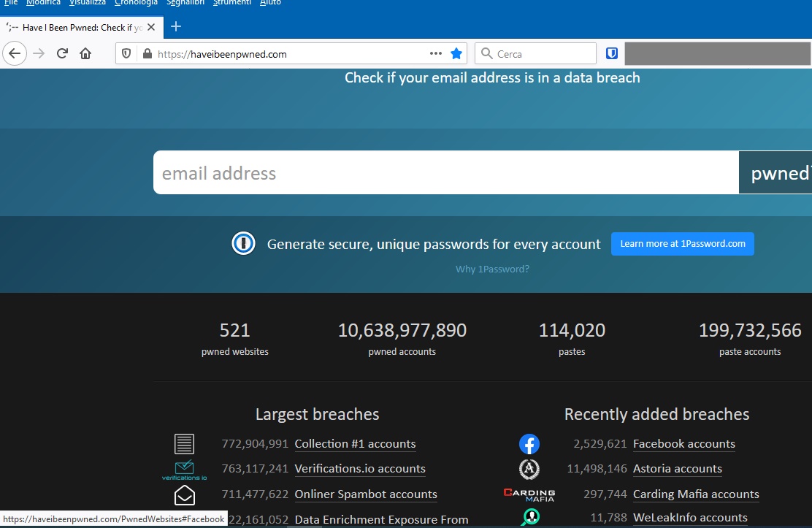Toggle the bookmark star
The height and width of the screenshot is (528, 812).
coord(456,53)
